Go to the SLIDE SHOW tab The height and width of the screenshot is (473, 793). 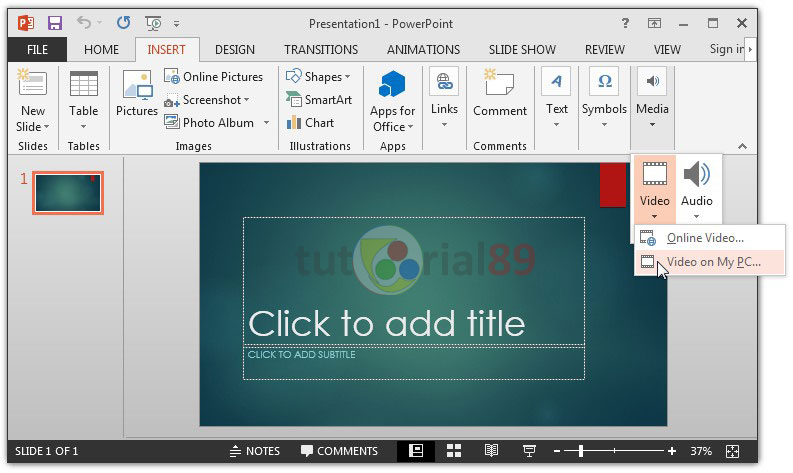(522, 50)
